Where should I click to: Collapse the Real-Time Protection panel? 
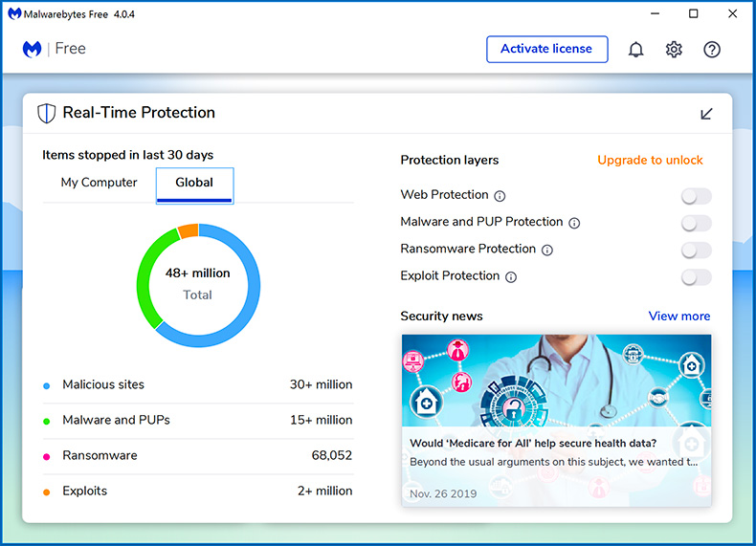(x=706, y=114)
